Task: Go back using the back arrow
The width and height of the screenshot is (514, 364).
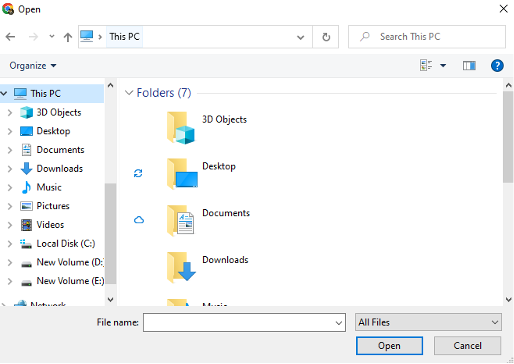Action: pos(10,37)
